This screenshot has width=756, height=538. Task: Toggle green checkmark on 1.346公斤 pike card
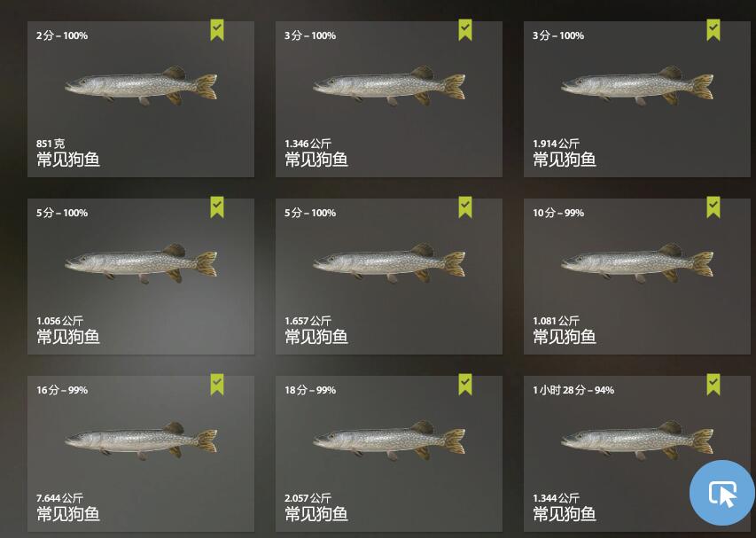[x=464, y=30]
